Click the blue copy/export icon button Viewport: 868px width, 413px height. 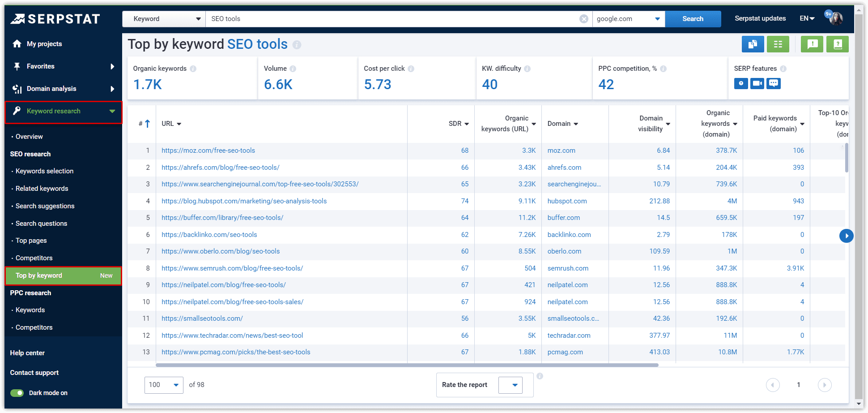pyautogui.click(x=753, y=44)
